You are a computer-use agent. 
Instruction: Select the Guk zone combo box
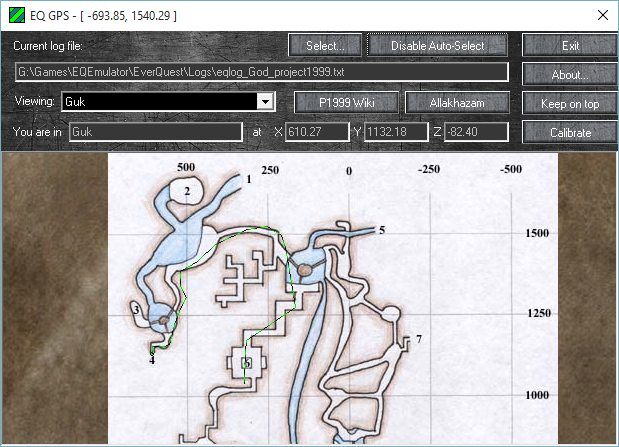158,102
